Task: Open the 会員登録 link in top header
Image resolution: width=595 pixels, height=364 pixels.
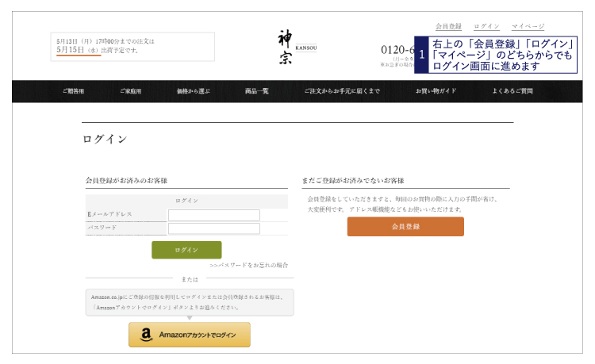Action: point(448,27)
